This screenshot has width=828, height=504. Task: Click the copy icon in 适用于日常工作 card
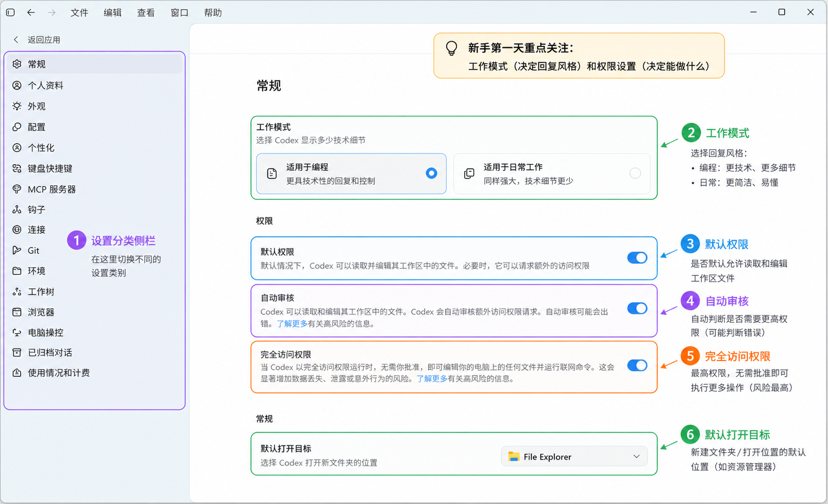(x=469, y=173)
